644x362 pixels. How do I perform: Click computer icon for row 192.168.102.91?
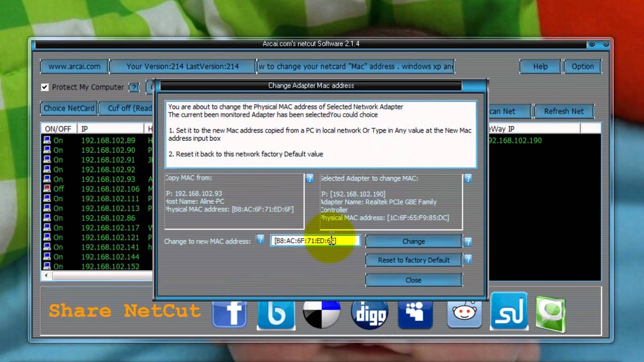(47, 159)
